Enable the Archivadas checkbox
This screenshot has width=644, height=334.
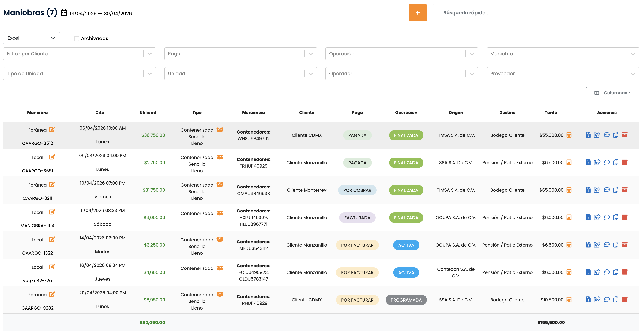[x=77, y=39]
